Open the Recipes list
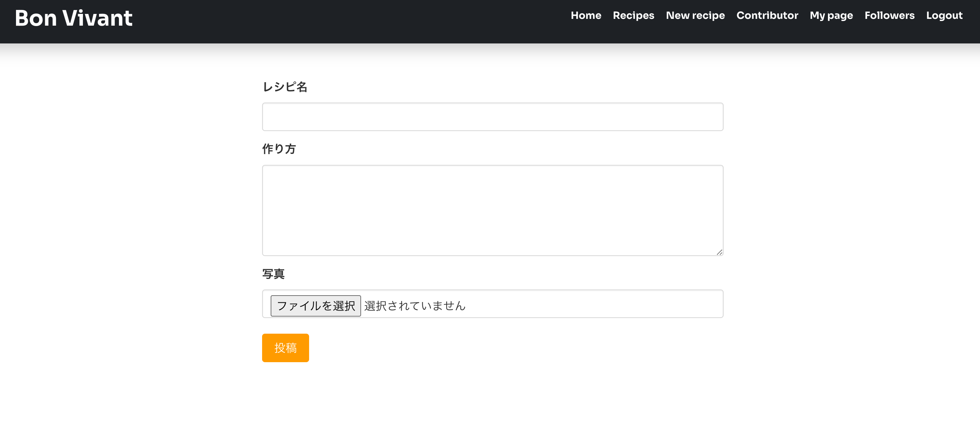The image size is (980, 443). (x=634, y=16)
